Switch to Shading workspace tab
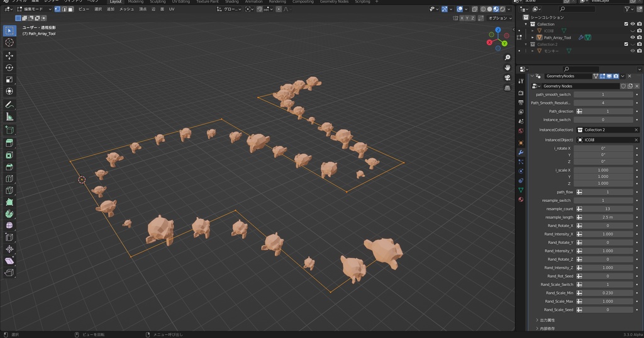Image resolution: width=644 pixels, height=338 pixels. pos(231,2)
